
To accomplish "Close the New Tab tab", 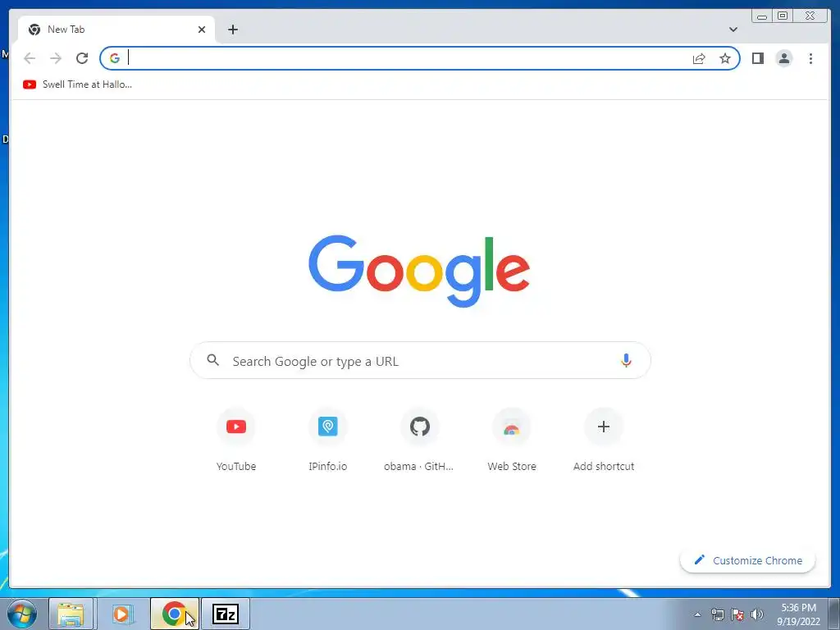I will coord(202,30).
